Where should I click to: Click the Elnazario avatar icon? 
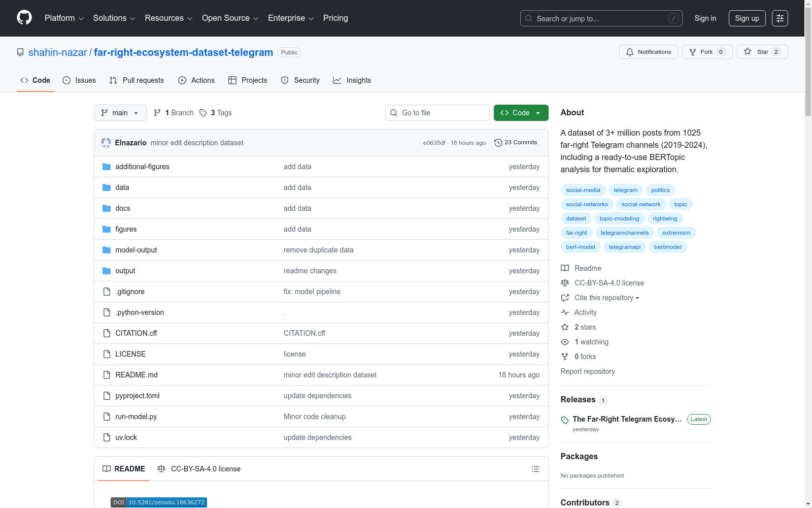click(106, 143)
